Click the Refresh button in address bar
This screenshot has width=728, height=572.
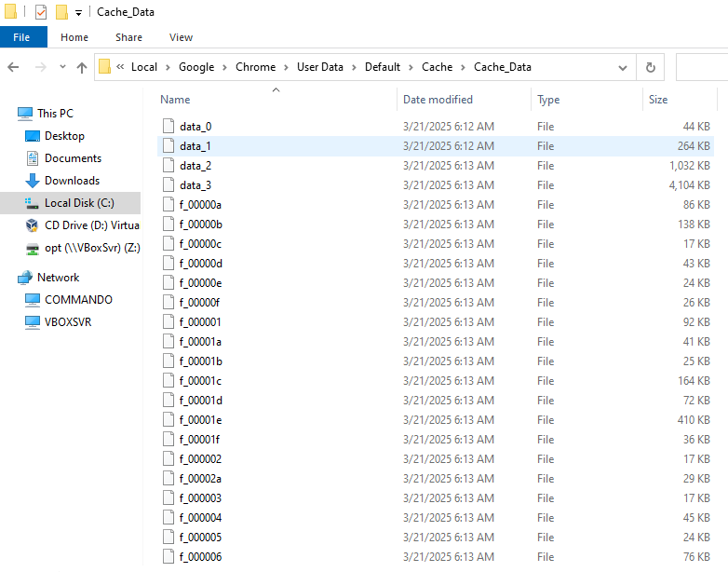point(650,67)
